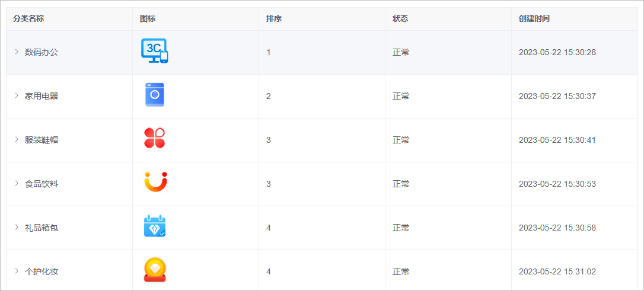Click the blue washing machine icon
This screenshot has height=291, width=644.
click(154, 95)
